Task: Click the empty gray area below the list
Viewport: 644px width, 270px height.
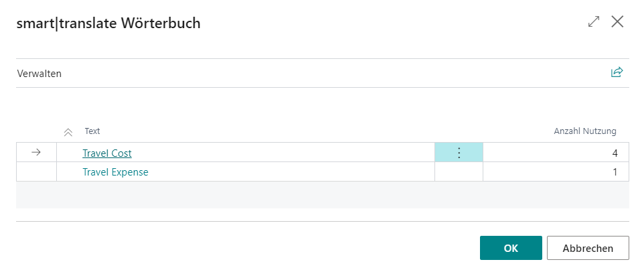Action: click(x=321, y=194)
